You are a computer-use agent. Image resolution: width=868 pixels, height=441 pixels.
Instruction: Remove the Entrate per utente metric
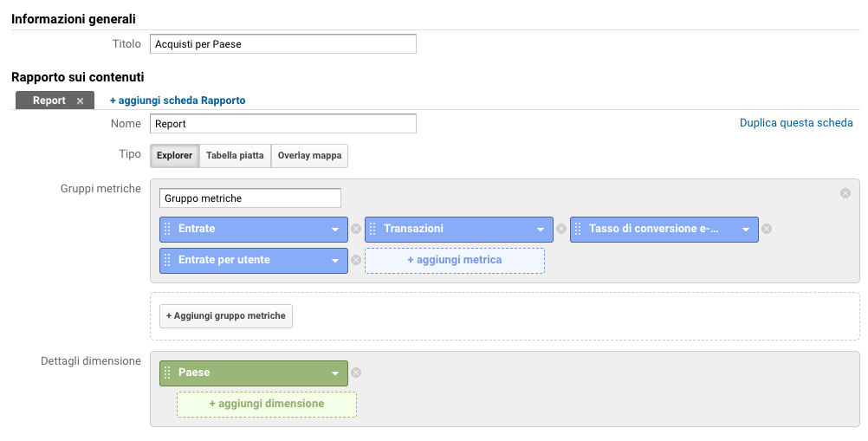[x=356, y=260]
